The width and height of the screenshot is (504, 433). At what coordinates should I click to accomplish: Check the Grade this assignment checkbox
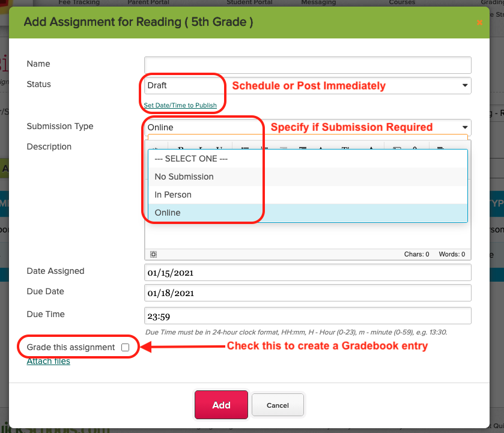pos(126,347)
